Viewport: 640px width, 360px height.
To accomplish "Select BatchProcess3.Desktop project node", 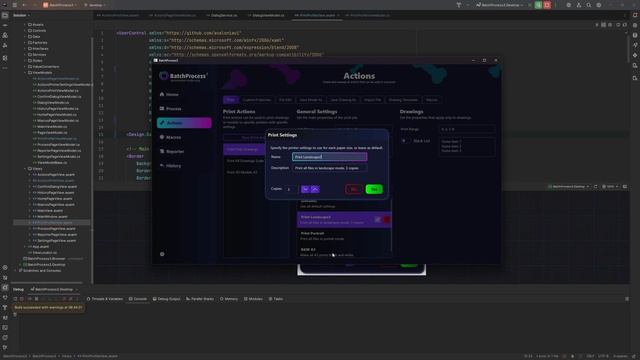I will (46, 264).
